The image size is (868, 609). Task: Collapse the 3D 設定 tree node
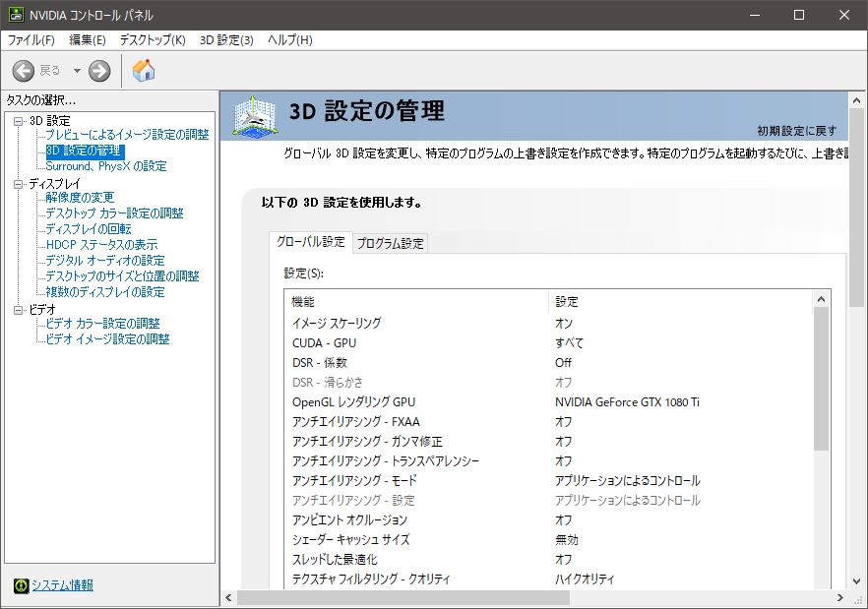[19, 121]
